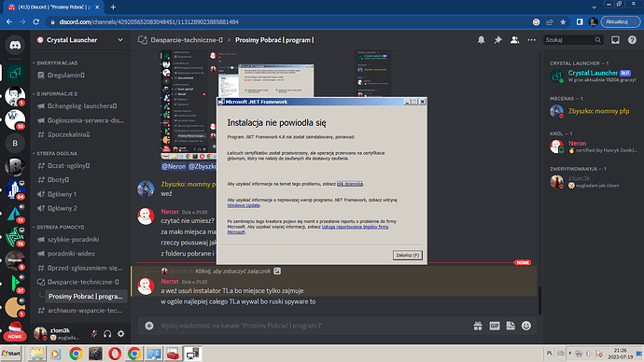Click the @Neron mention
Image resolution: width=644 pixels, height=362 pixels.
coord(174,166)
